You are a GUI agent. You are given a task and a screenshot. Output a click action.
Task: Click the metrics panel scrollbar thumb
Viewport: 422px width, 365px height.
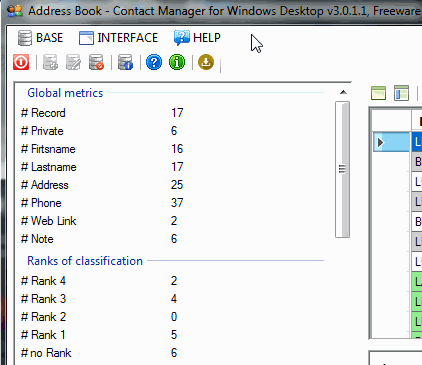coord(342,169)
